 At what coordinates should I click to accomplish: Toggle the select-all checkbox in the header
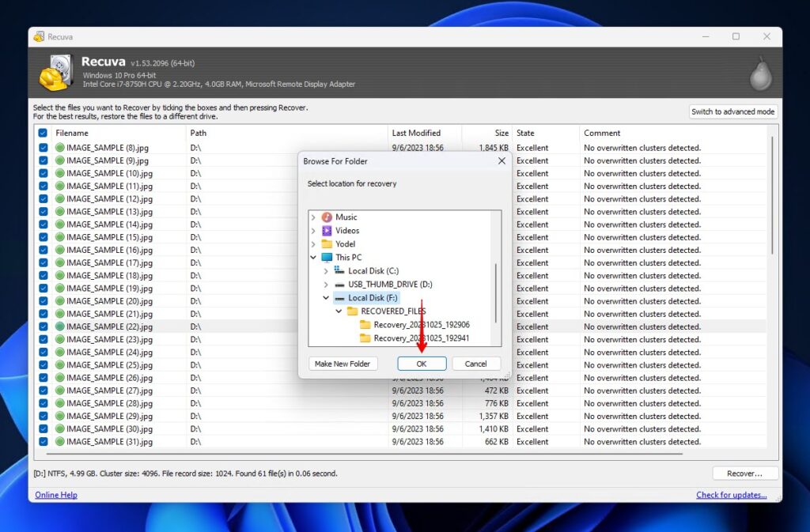(42, 133)
